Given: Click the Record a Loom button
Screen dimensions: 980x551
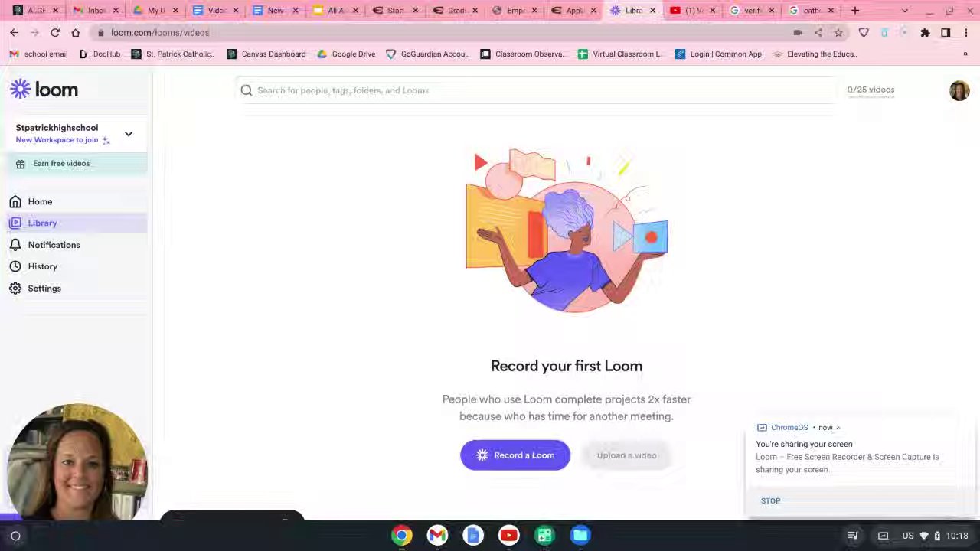Looking at the screenshot, I should click(515, 455).
